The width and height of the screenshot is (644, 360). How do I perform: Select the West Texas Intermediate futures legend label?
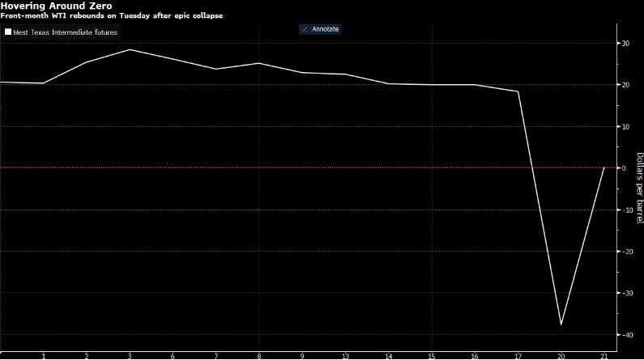pos(65,32)
